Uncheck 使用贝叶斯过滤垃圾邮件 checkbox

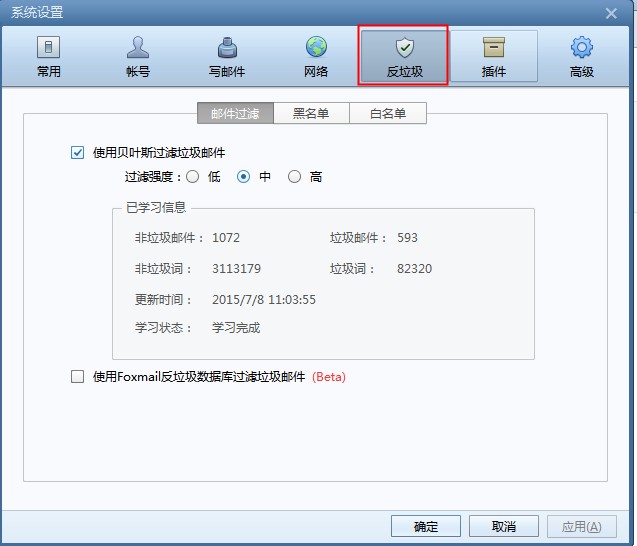tap(78, 153)
